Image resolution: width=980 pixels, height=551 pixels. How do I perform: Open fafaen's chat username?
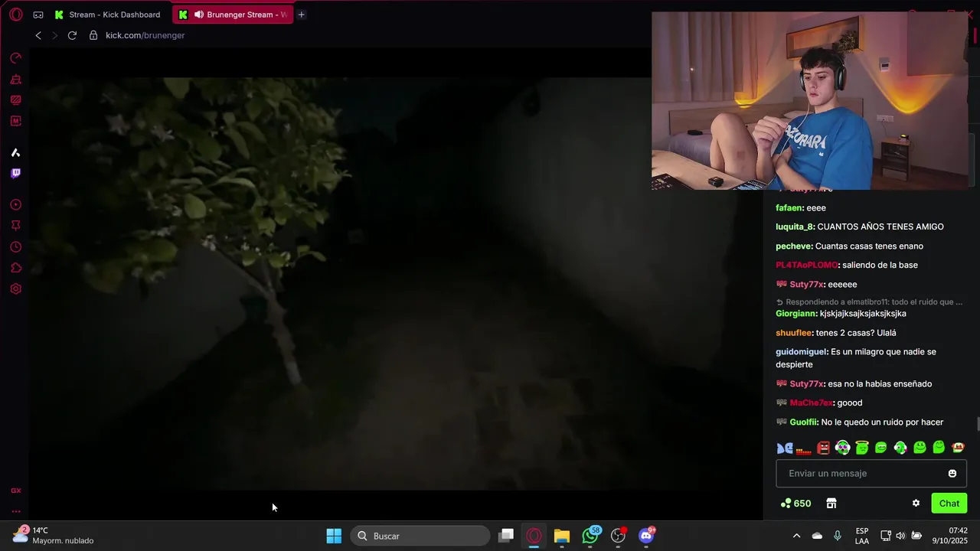(x=789, y=208)
